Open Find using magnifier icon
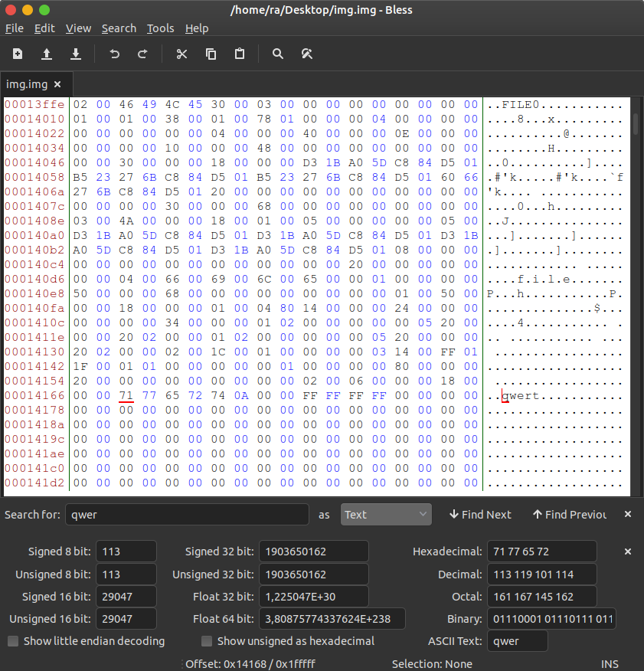Screen dimensions: 644x671 (278, 54)
